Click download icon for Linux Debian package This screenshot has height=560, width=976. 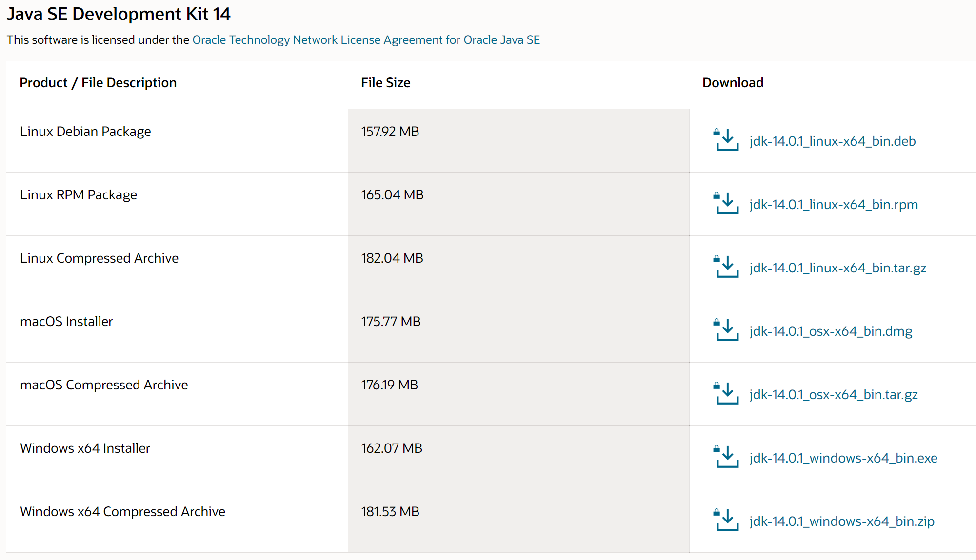pyautogui.click(x=726, y=140)
